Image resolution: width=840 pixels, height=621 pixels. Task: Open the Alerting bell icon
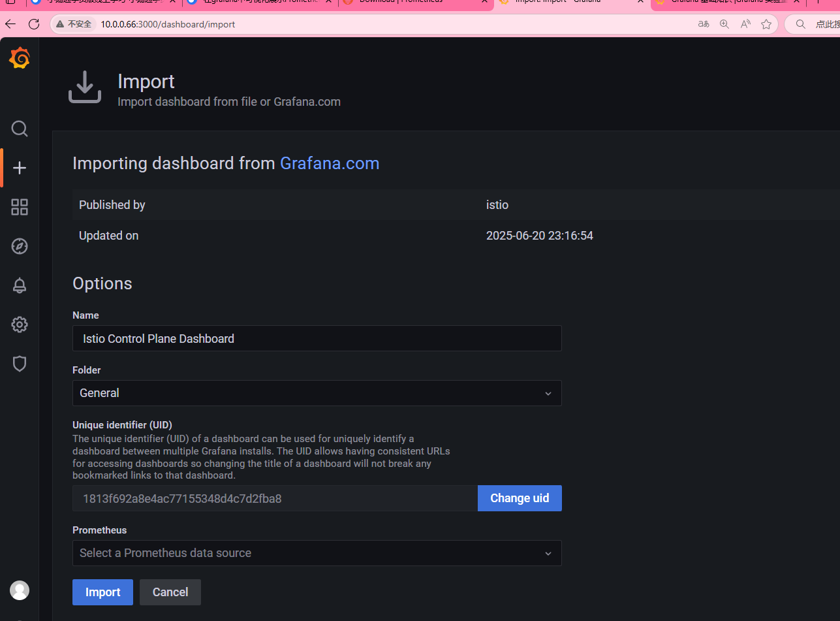coord(20,285)
